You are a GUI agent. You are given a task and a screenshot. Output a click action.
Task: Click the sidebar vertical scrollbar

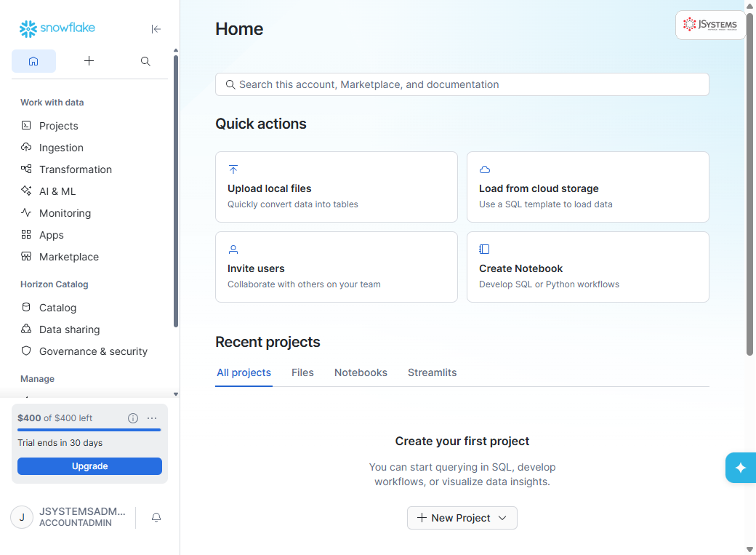(176, 191)
